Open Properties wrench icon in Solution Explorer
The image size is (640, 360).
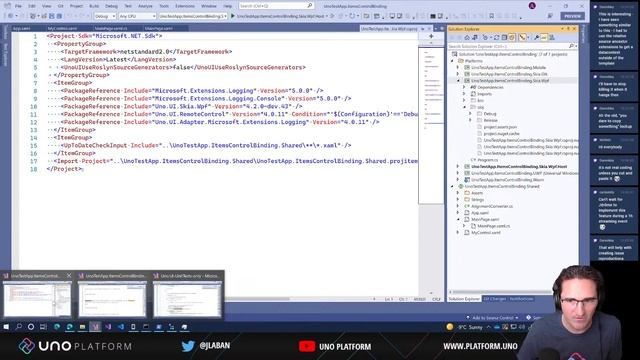click(x=536, y=38)
